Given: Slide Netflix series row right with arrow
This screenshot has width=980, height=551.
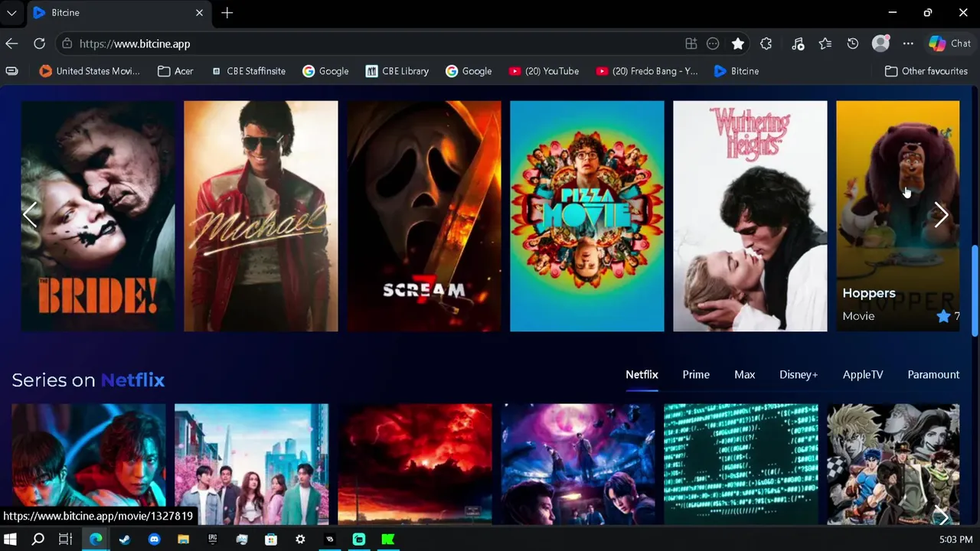Looking at the screenshot, I should (x=942, y=517).
